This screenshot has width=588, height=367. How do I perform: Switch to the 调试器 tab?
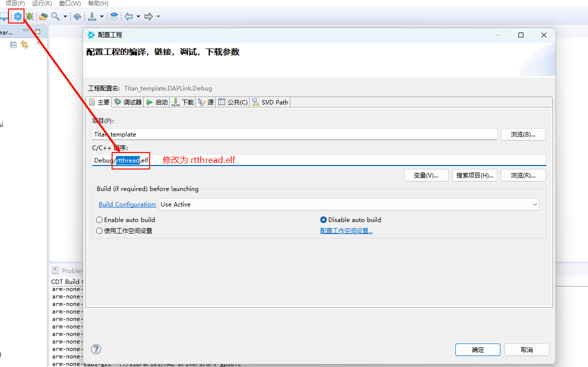(128, 102)
